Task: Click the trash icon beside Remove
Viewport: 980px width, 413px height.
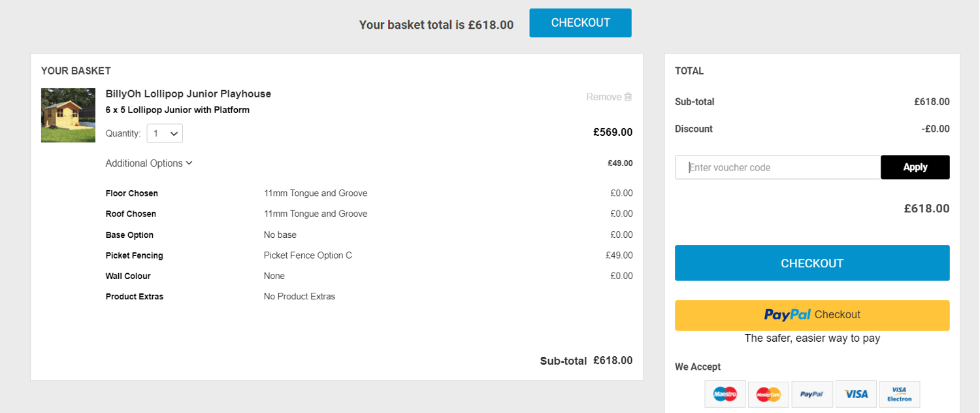Action: 629,97
